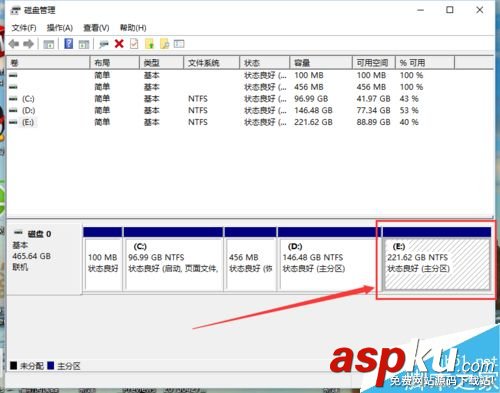Click the 41.97 GB free space cell
Screen dimensions: 500x393
pos(373,99)
